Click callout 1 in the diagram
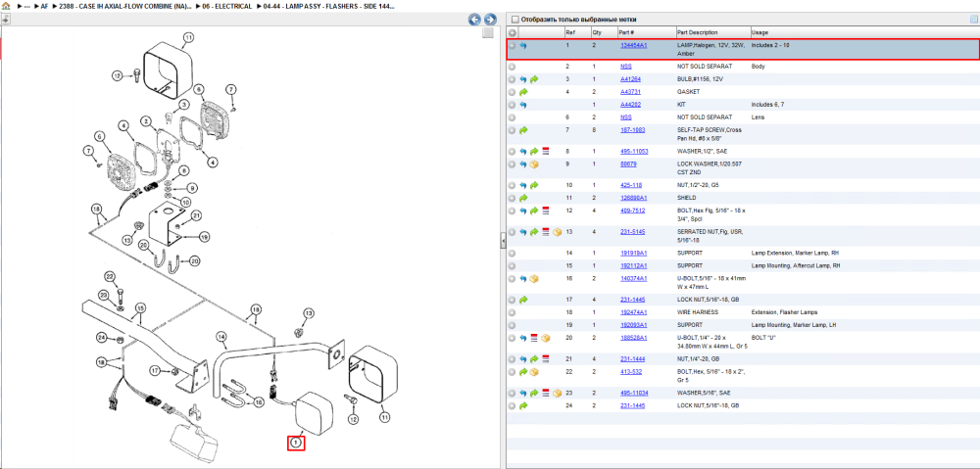 coord(296,443)
